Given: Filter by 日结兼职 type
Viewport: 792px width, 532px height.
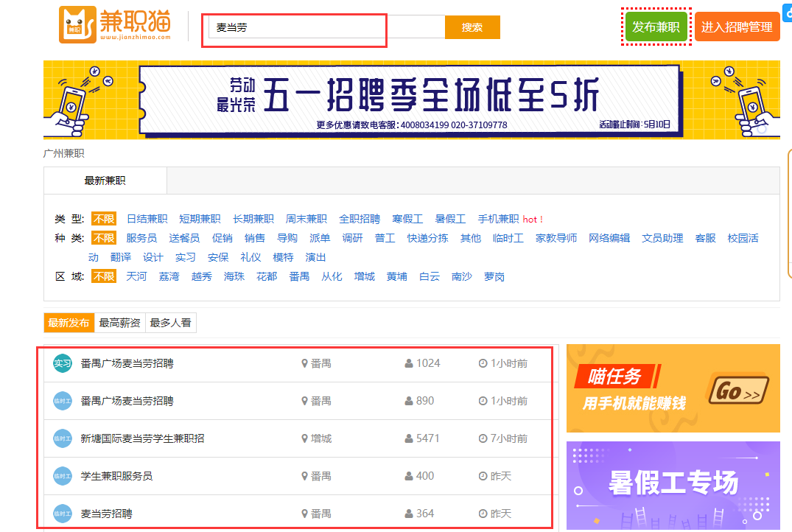Looking at the screenshot, I should [x=147, y=219].
